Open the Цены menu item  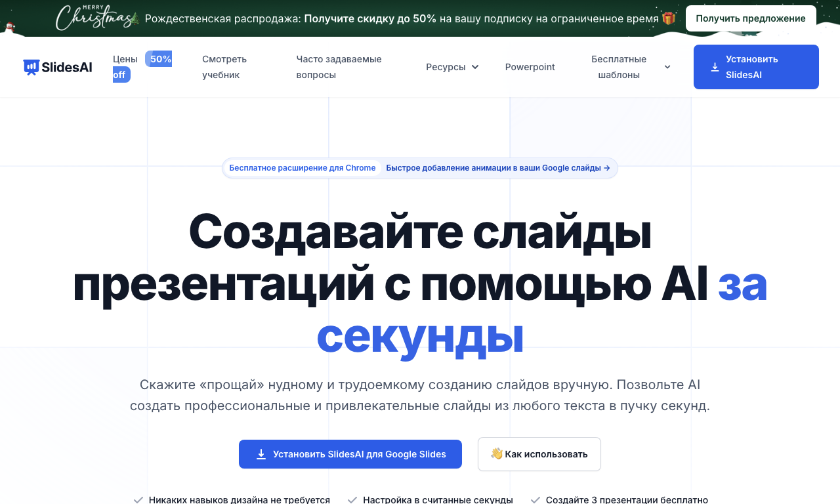tap(125, 59)
